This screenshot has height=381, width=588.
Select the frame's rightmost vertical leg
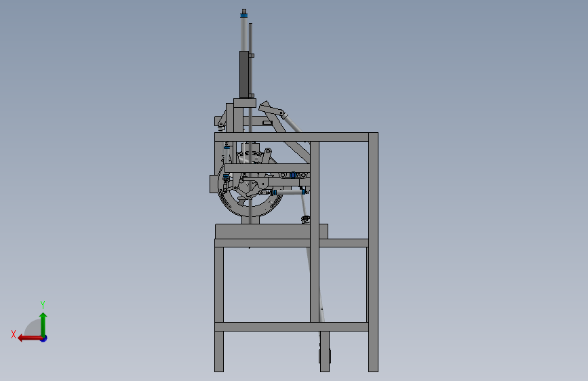coord(373,252)
